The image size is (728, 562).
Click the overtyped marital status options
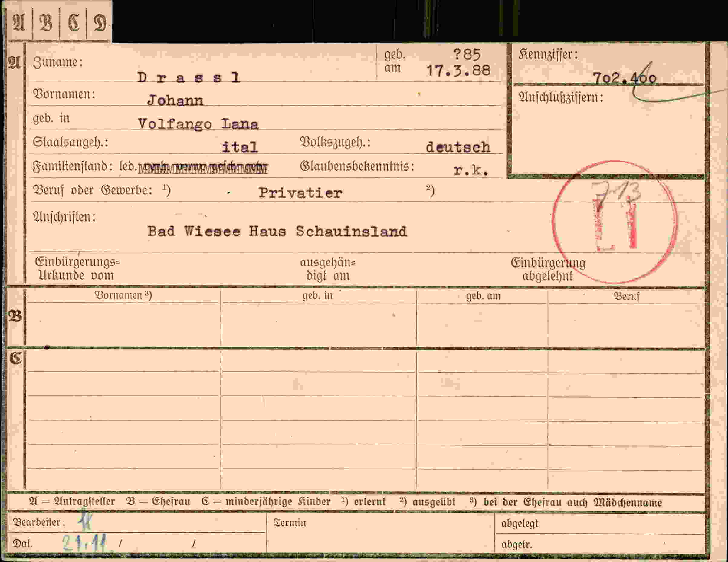[202, 168]
